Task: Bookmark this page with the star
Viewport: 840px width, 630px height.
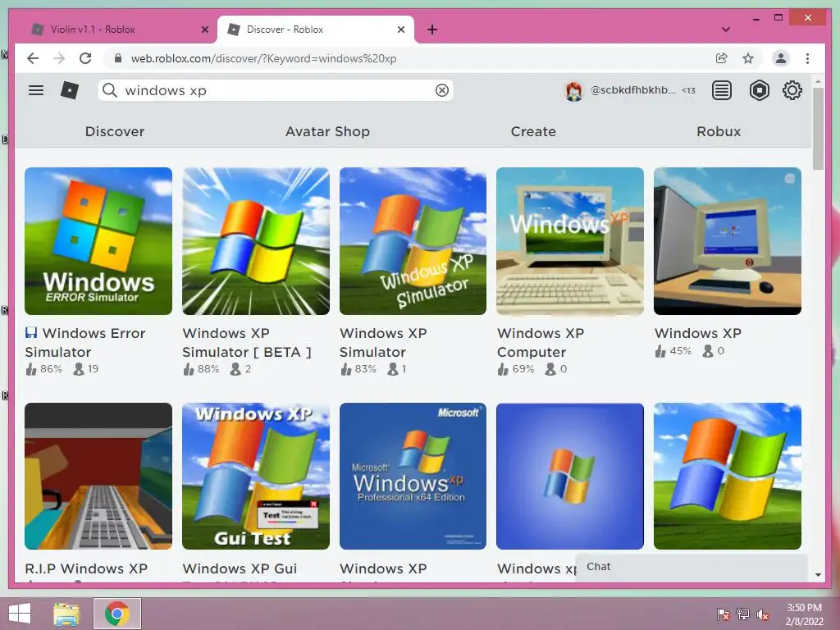Action: 748,58
